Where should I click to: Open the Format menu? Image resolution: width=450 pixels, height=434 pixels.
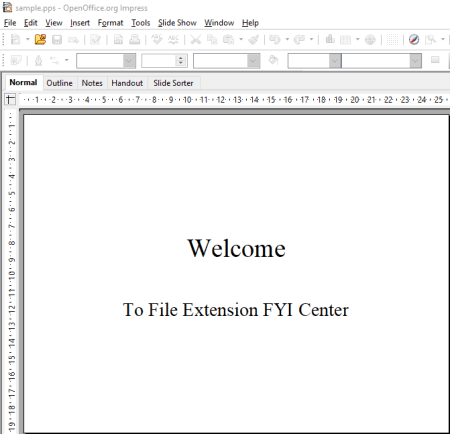110,23
